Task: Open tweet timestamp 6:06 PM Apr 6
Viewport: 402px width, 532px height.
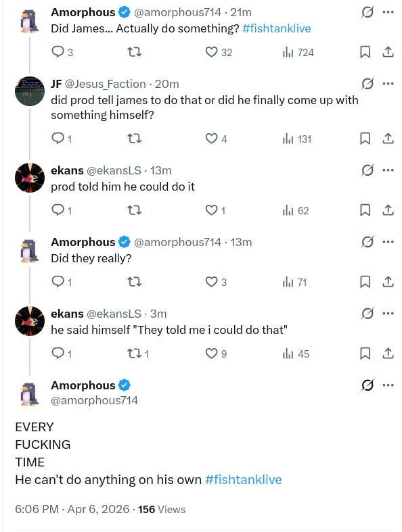Action: tap(72, 509)
